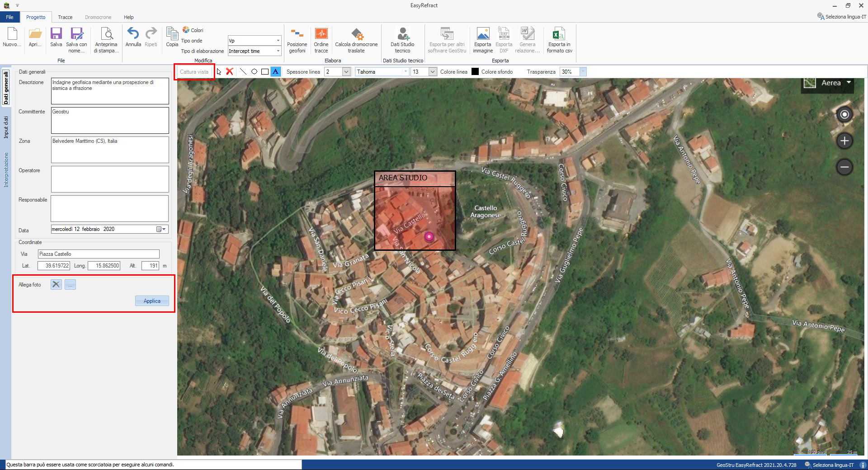Click the Responsabile field
Image resolution: width=868 pixels, height=470 pixels.
(110, 208)
